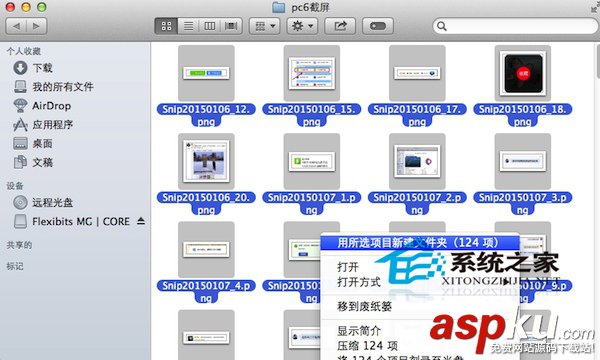Eject the Flexibits MG | CORE volume
600x360 pixels.
(x=141, y=221)
